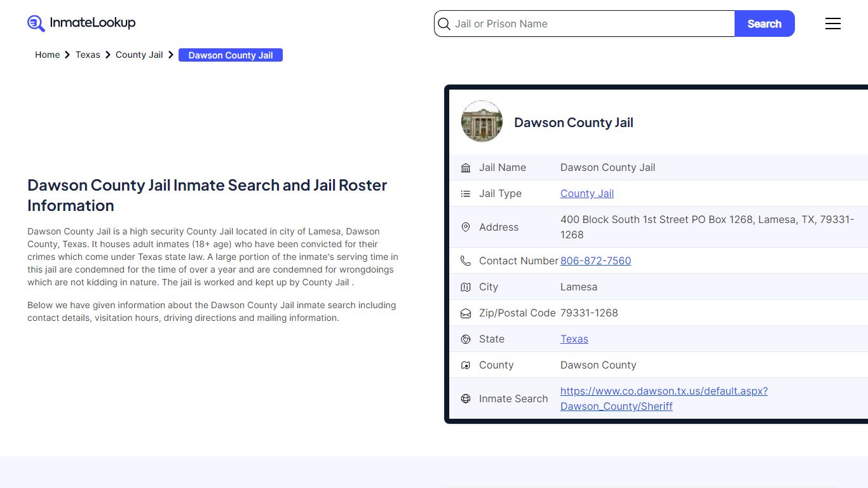The width and height of the screenshot is (868, 488).
Task: Open the County Jail type link
Action: (587, 193)
